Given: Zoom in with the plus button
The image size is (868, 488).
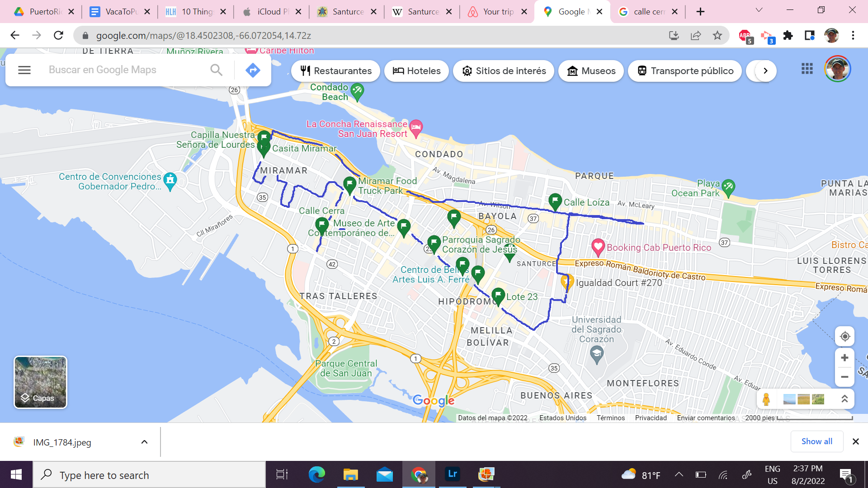Looking at the screenshot, I should 844,358.
